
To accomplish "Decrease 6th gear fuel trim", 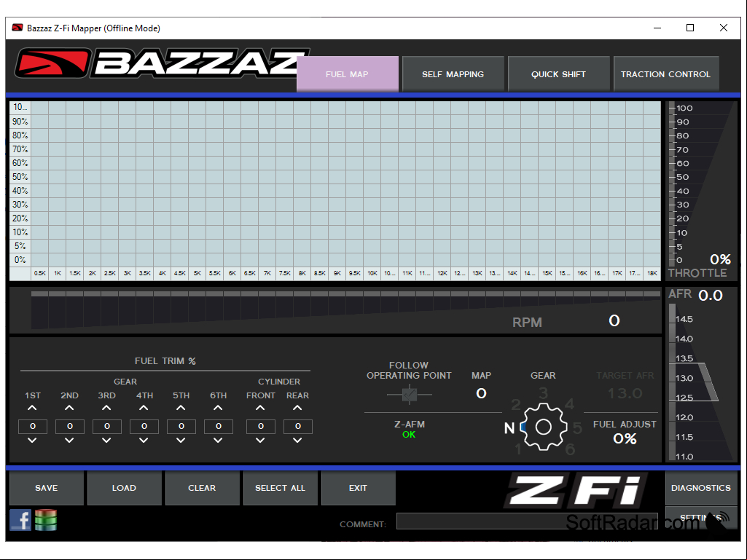I will (218, 441).
